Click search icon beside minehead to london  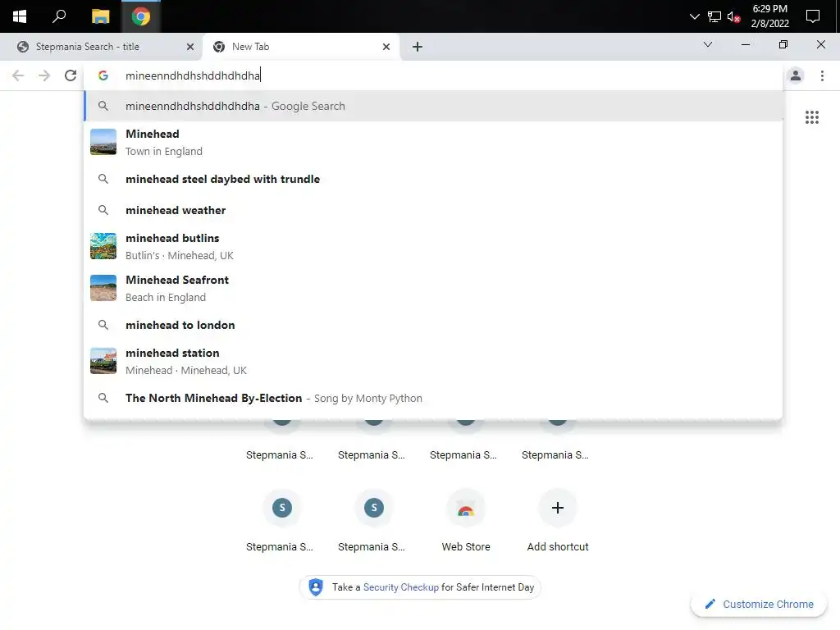tap(103, 325)
